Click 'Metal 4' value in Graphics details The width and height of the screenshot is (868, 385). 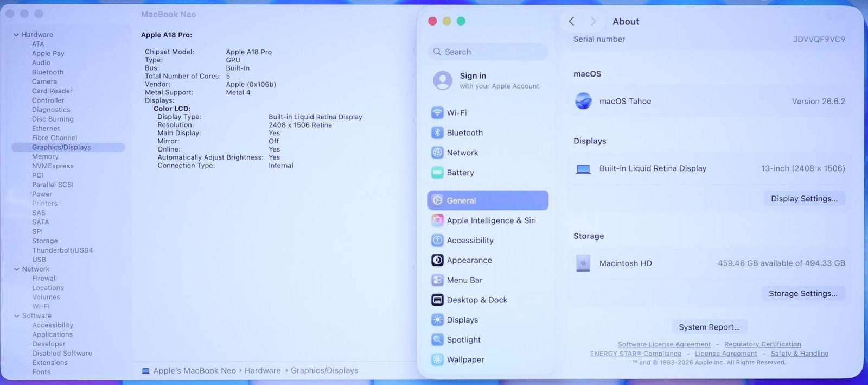[x=238, y=92]
